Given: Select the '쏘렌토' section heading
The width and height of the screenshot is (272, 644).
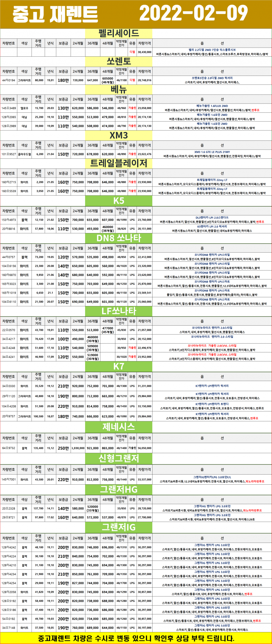Looking at the screenshot, I should pos(119,61).
